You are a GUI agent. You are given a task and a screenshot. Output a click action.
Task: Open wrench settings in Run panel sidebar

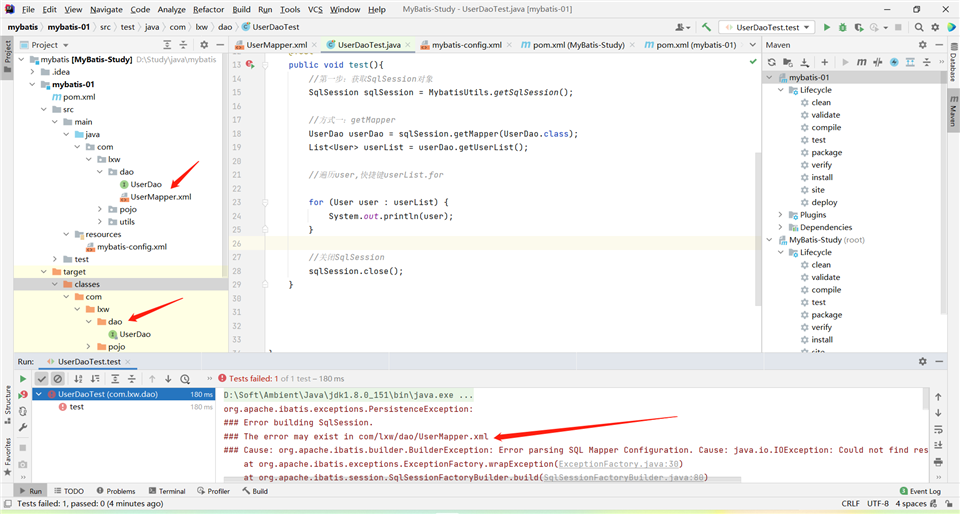coord(23,427)
